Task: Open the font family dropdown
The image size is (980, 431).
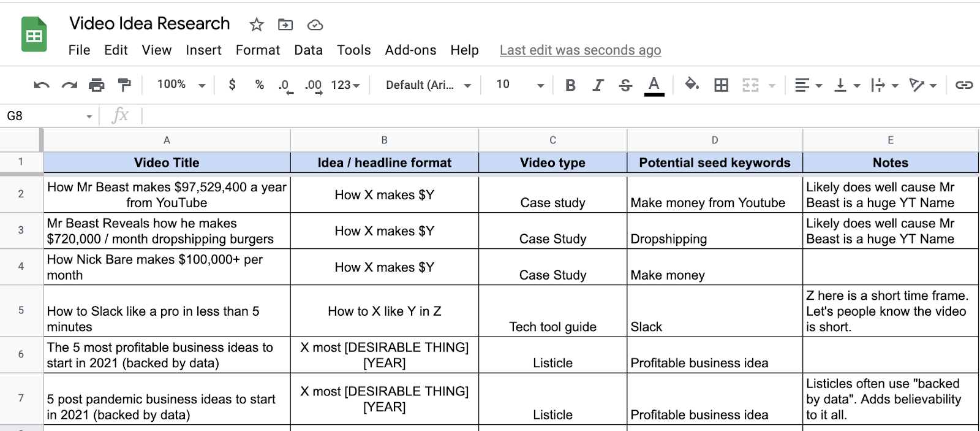Action: pos(428,85)
